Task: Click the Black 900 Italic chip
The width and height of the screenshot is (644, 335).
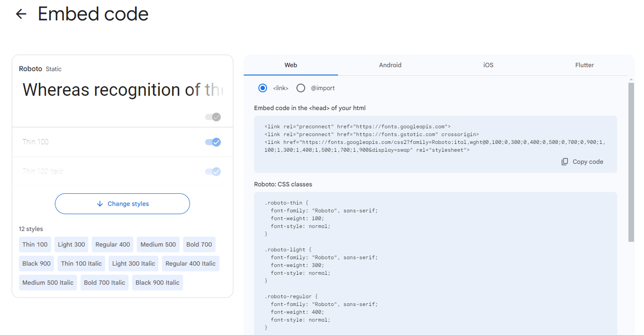Action: [x=157, y=283]
